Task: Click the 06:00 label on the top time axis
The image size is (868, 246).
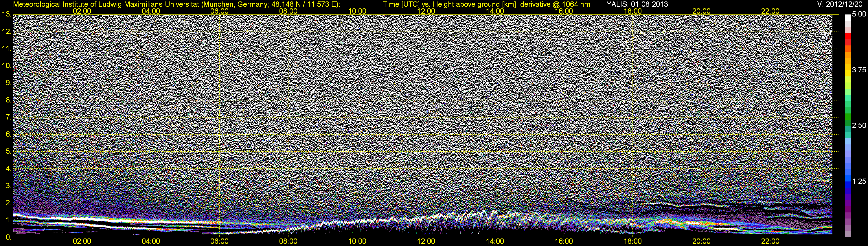Action: click(220, 11)
